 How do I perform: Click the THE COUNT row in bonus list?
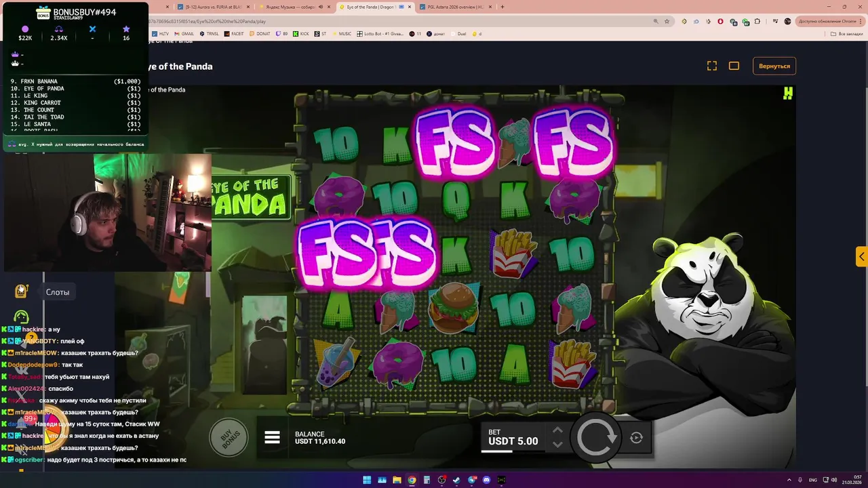(x=75, y=110)
